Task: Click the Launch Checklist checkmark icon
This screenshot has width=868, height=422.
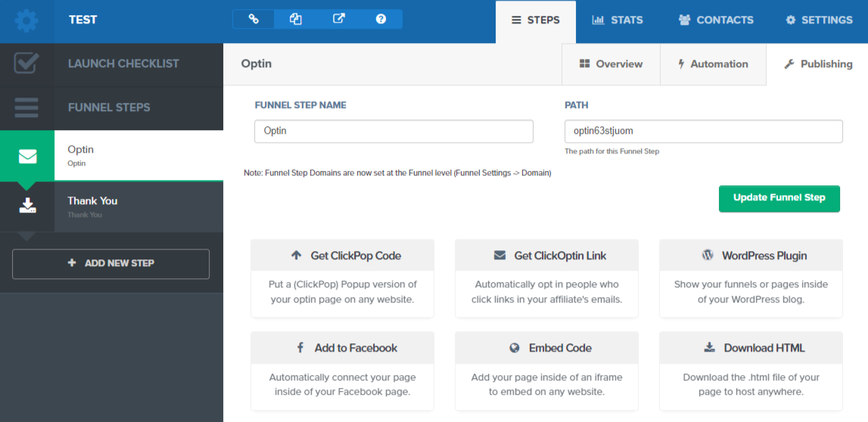Action: tap(26, 63)
